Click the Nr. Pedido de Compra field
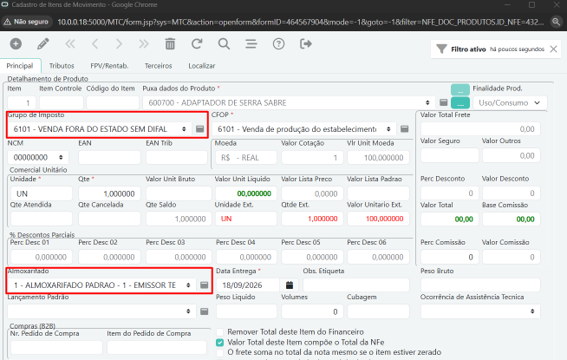This screenshot has height=360, width=567. coord(56,348)
